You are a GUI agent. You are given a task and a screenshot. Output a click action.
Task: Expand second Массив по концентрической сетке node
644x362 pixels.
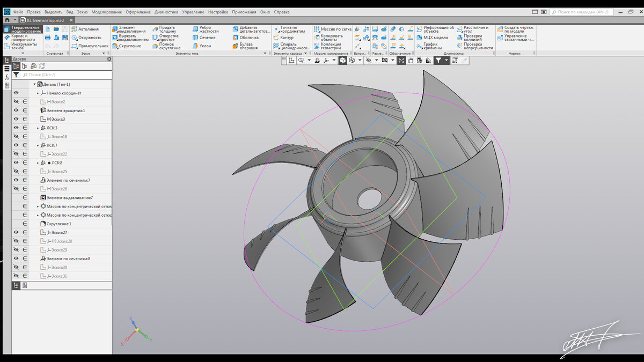click(x=38, y=215)
